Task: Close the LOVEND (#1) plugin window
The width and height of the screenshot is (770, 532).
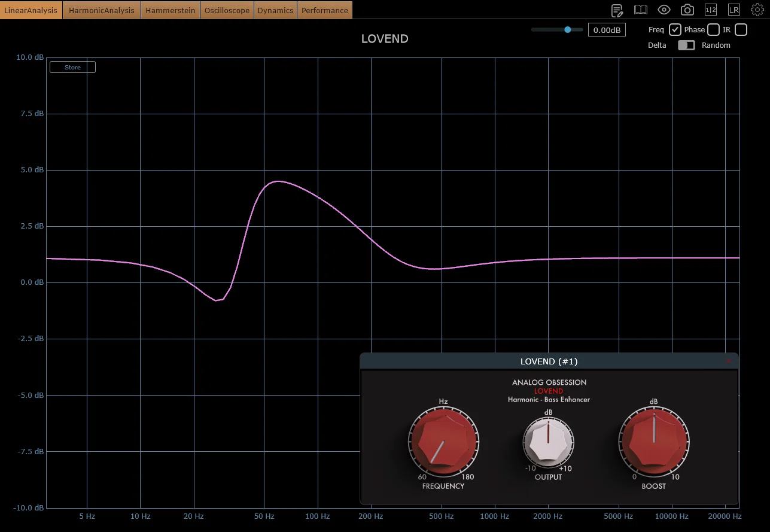Action: coord(728,361)
